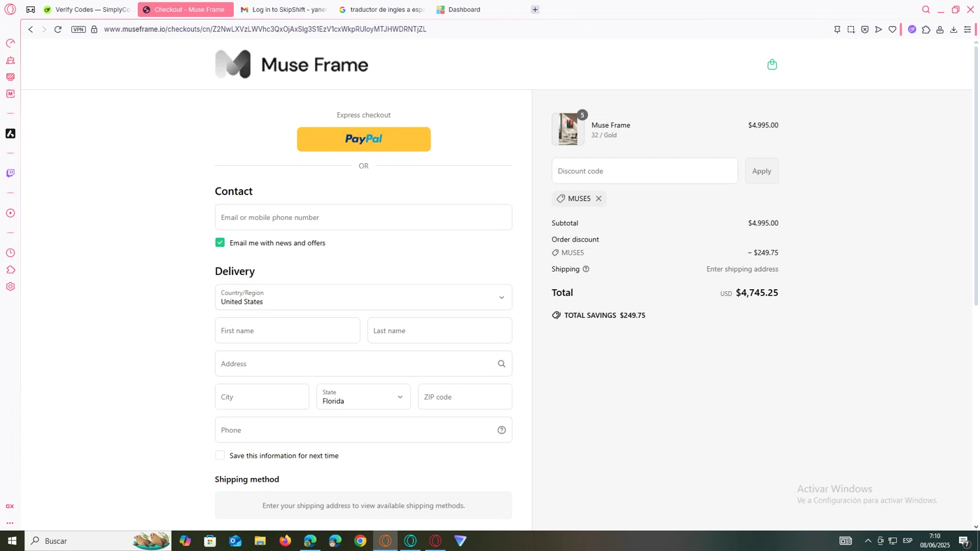980x551 pixels.
Task: Click the Muse Frame product thumbnail
Action: pos(568,129)
